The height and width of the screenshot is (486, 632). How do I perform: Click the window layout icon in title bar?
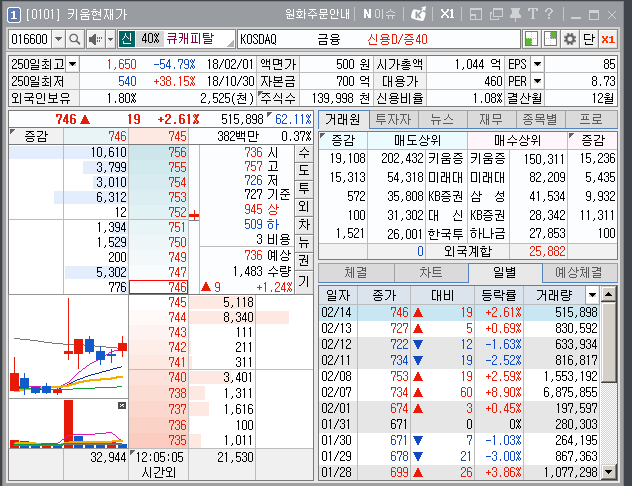(x=476, y=15)
